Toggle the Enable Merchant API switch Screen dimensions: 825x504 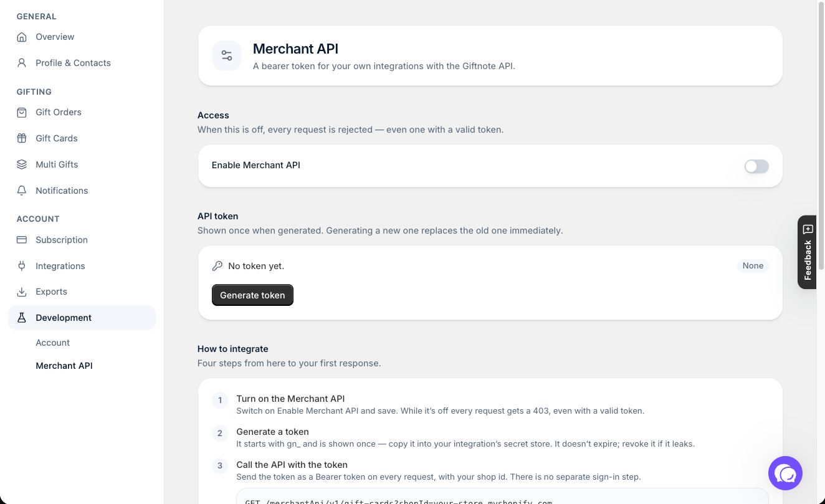pos(756,166)
